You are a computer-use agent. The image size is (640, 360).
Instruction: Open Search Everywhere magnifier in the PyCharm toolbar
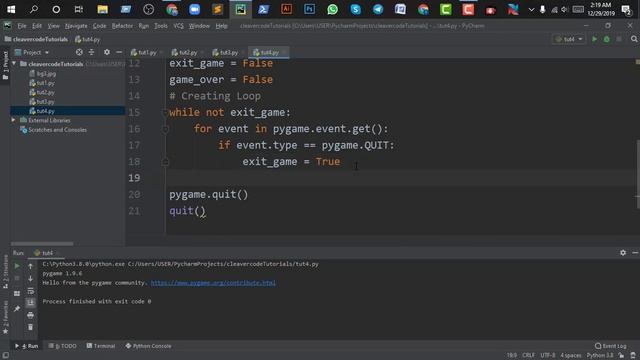[634, 39]
